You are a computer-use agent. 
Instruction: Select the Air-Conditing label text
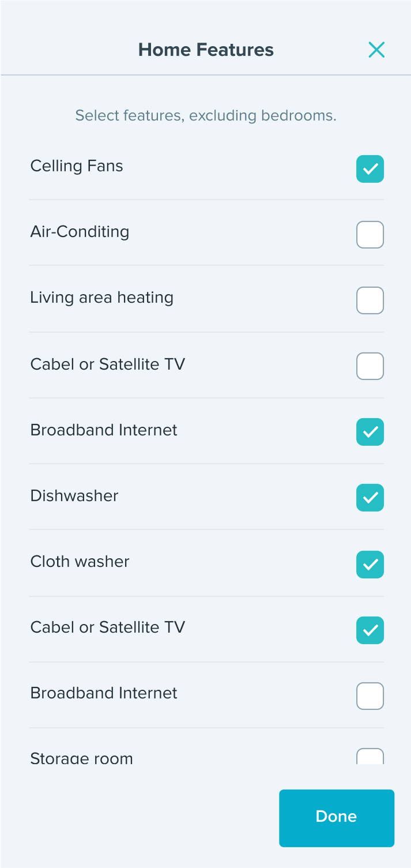click(80, 232)
